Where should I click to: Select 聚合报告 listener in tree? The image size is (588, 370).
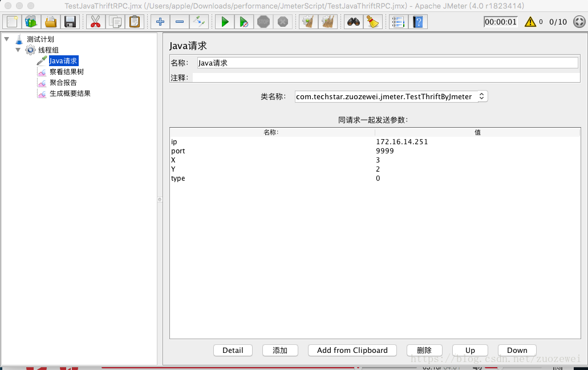pos(63,83)
